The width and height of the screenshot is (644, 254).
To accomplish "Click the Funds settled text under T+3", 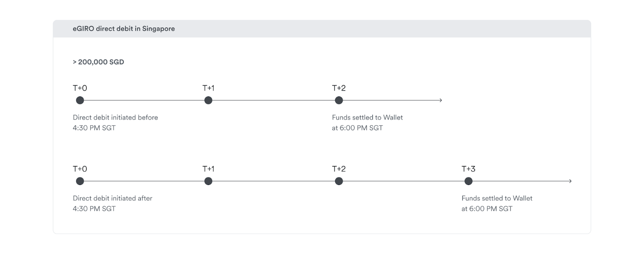I will click(x=497, y=204).
